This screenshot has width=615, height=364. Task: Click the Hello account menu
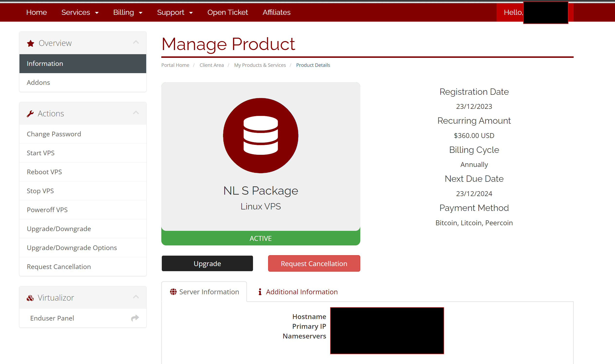pyautogui.click(x=535, y=12)
